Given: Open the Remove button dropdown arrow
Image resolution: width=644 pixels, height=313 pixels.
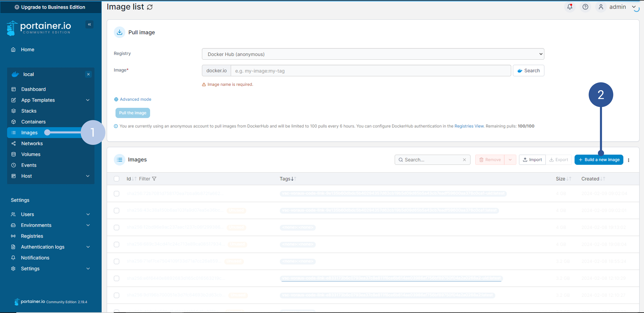Looking at the screenshot, I should point(510,160).
